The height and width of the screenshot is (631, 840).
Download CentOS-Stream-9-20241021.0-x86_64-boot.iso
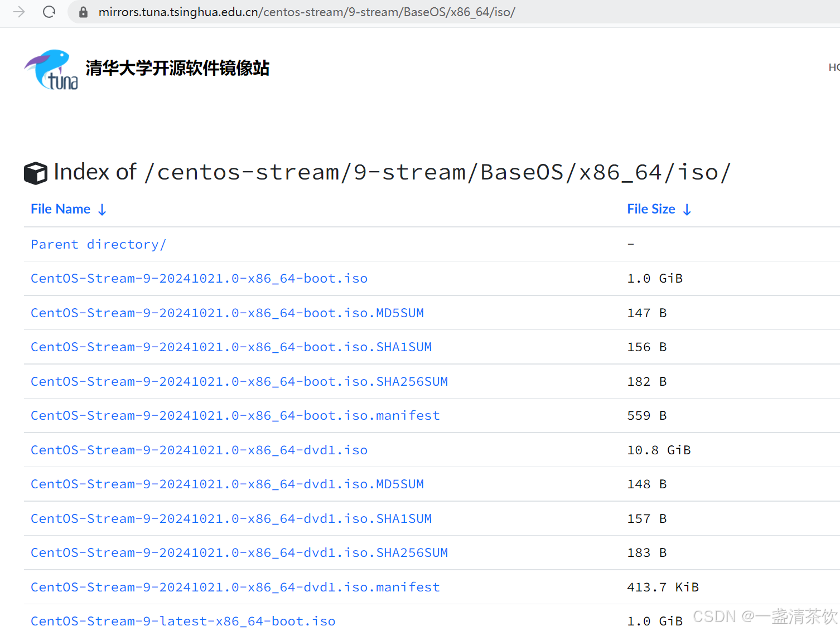199,278
